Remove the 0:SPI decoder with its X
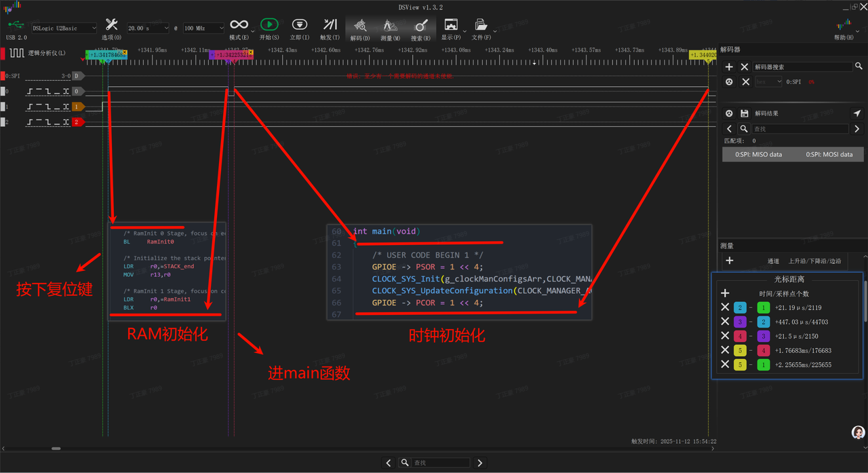 (x=745, y=81)
